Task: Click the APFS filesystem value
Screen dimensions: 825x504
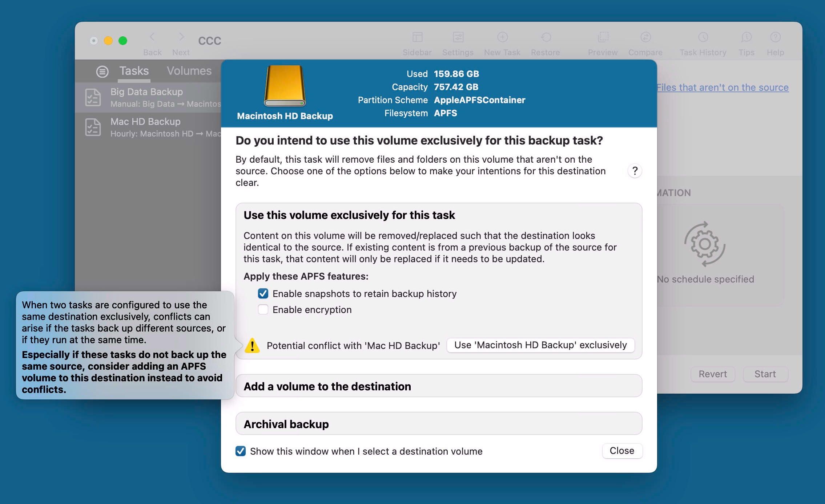Action: 446,113
